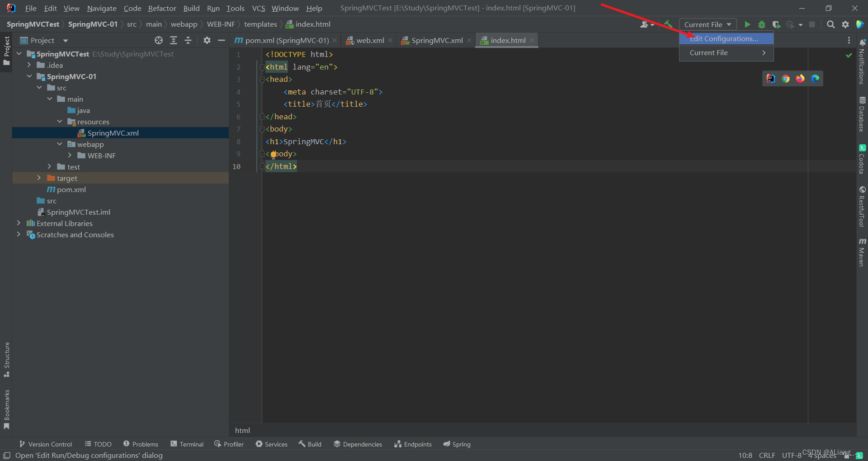Open Current File submenu entry

[726, 53]
